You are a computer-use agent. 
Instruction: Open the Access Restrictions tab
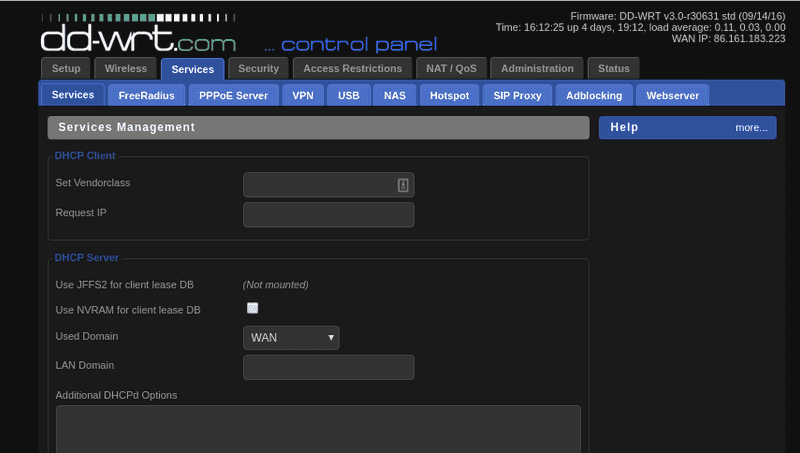(x=353, y=69)
